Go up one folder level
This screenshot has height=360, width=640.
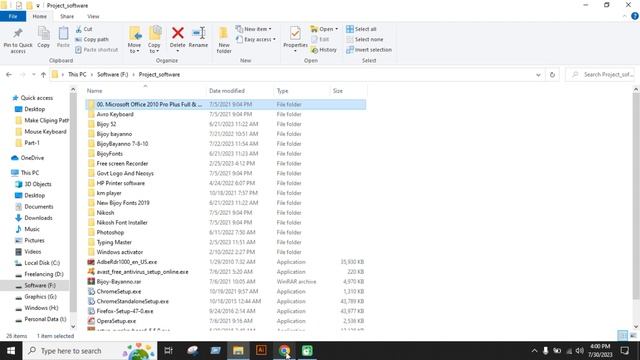[43, 75]
